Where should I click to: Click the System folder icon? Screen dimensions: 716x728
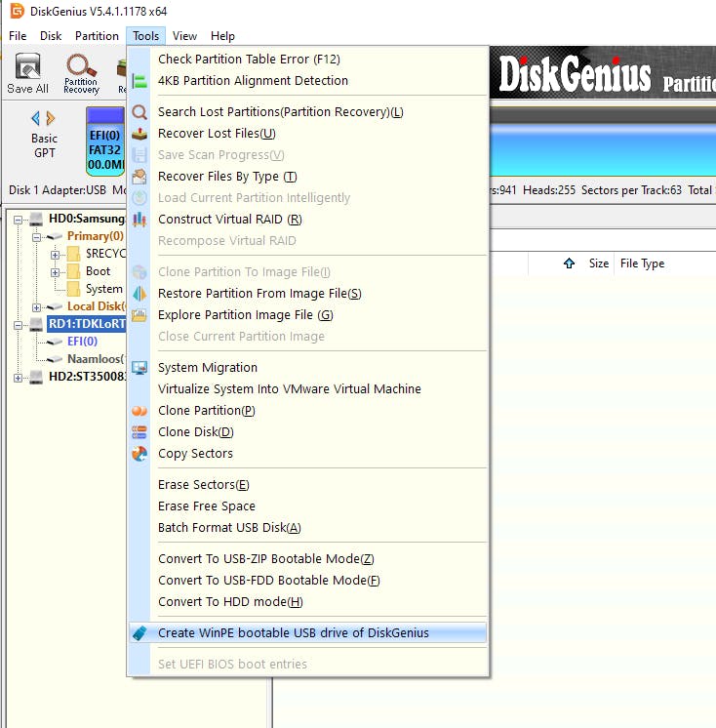point(74,289)
